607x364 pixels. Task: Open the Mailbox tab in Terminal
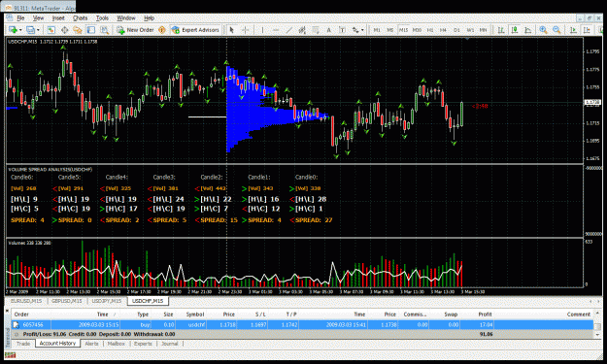(x=117, y=344)
